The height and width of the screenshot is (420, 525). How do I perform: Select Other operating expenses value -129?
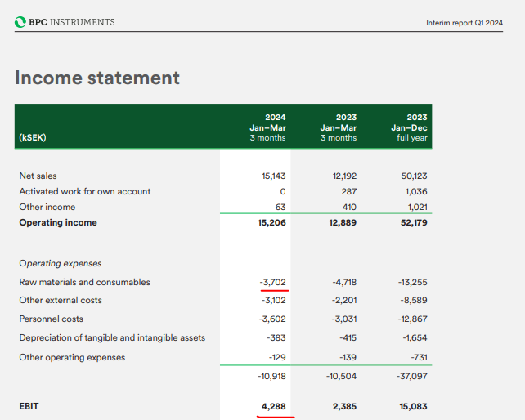pos(277,357)
